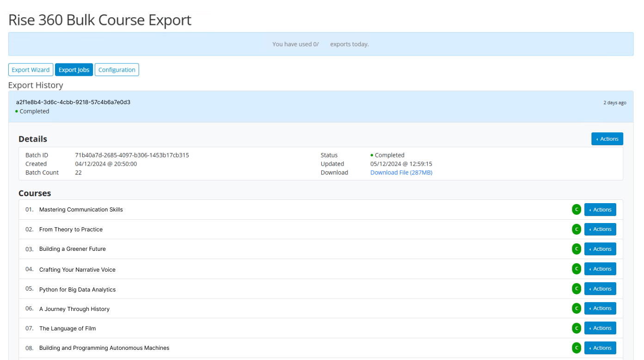Click green C badge for Crafting Your Narrative Voice
Viewport: 644px width, 360px height.
[577, 269]
